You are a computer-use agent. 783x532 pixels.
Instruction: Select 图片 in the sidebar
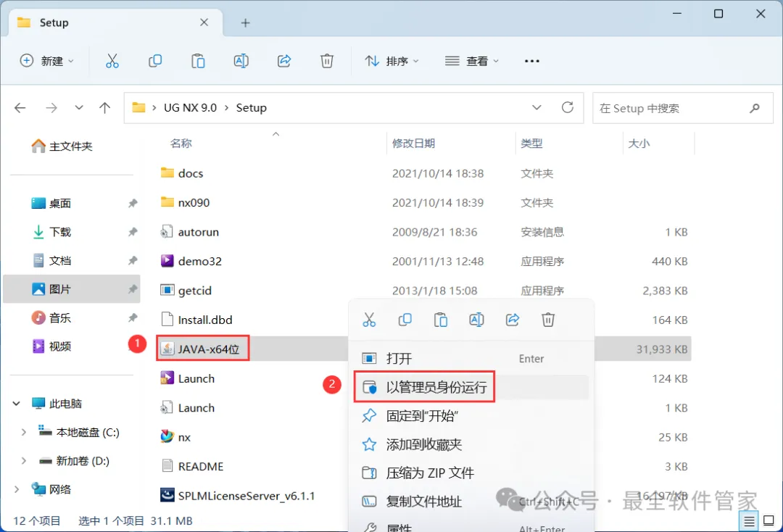(71, 289)
